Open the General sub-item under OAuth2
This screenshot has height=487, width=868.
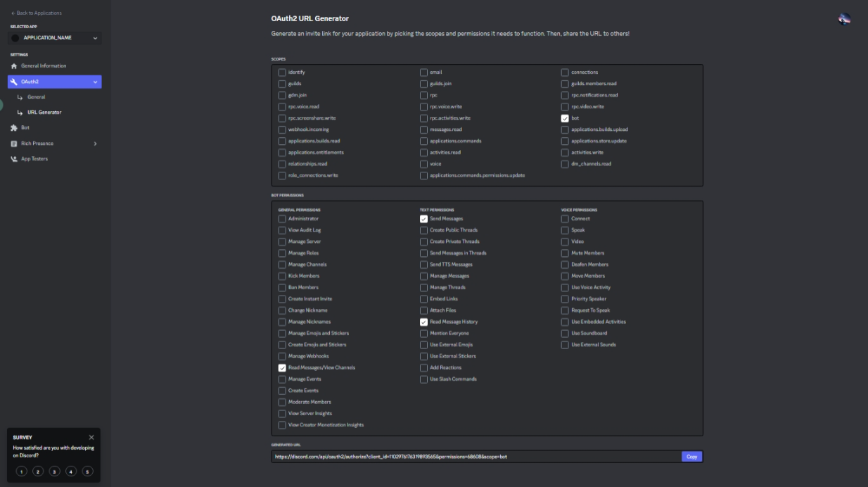coord(37,97)
